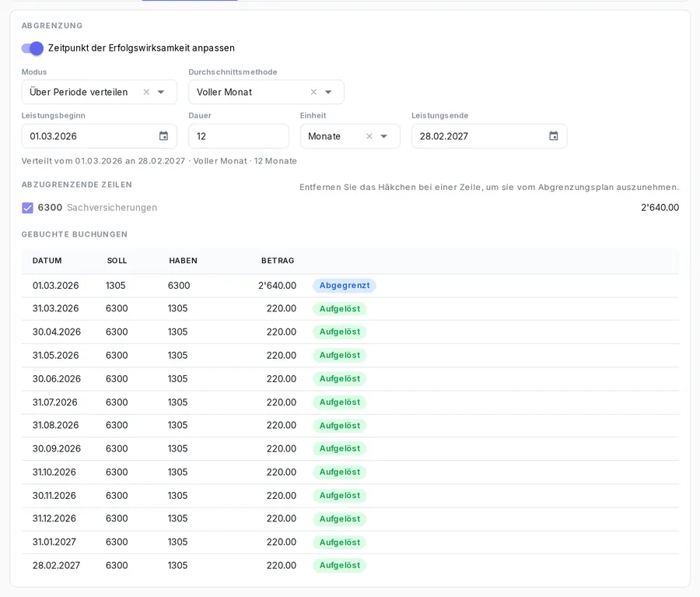Open calendar picker for Leistungsende
Screen dimensions: 700x597
coord(554,136)
